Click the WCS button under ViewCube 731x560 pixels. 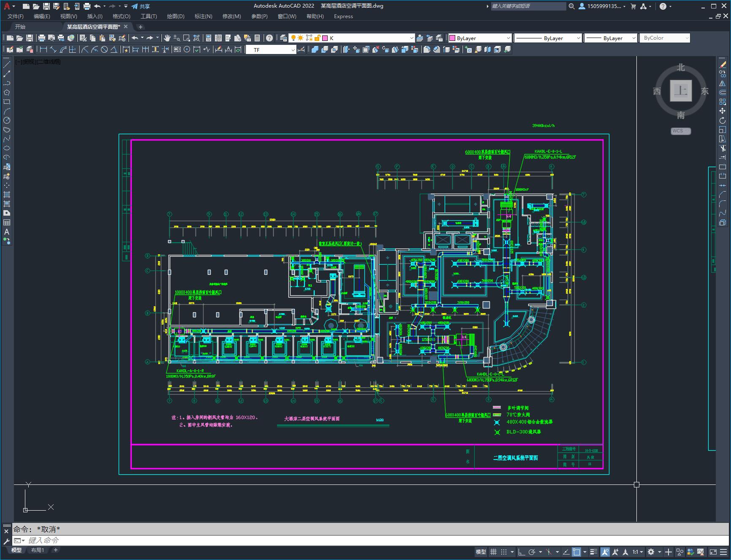pos(680,131)
